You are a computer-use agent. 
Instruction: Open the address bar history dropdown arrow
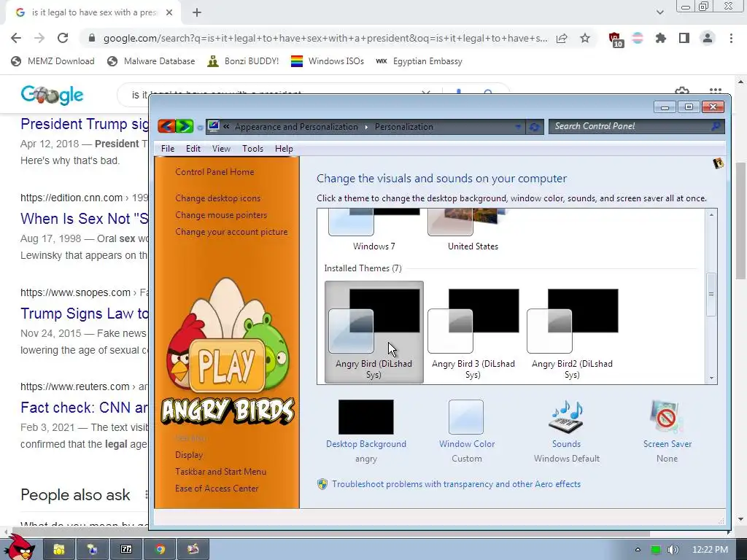(x=518, y=127)
